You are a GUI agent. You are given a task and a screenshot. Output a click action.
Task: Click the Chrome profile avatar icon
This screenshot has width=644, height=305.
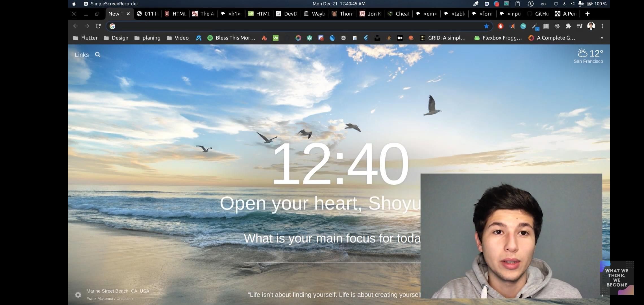coord(591,26)
